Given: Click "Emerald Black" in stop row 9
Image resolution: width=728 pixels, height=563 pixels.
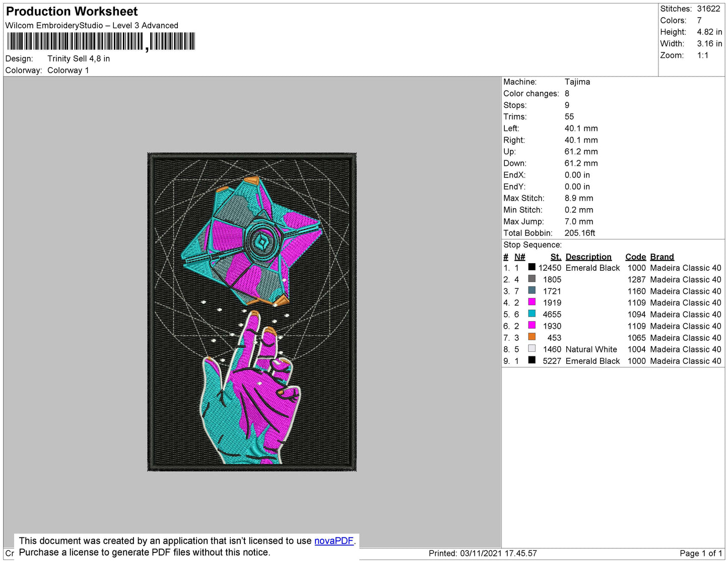Looking at the screenshot, I should (x=592, y=361).
